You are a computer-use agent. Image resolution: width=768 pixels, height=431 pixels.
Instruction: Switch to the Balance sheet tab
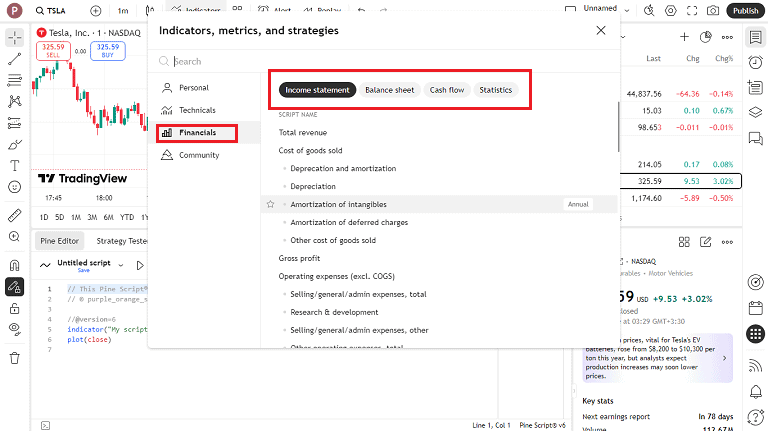click(x=389, y=90)
